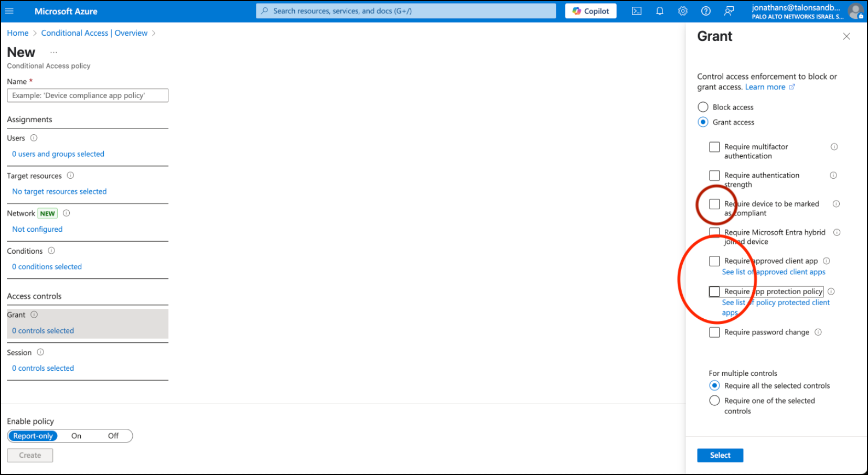The image size is (868, 475).
Task: Open No target resources selected
Action: [x=59, y=192]
